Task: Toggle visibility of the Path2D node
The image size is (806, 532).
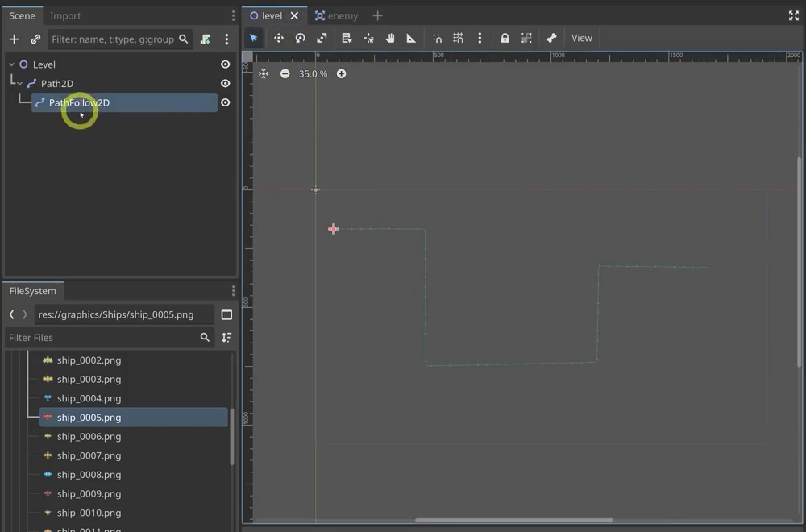Action: (x=225, y=83)
